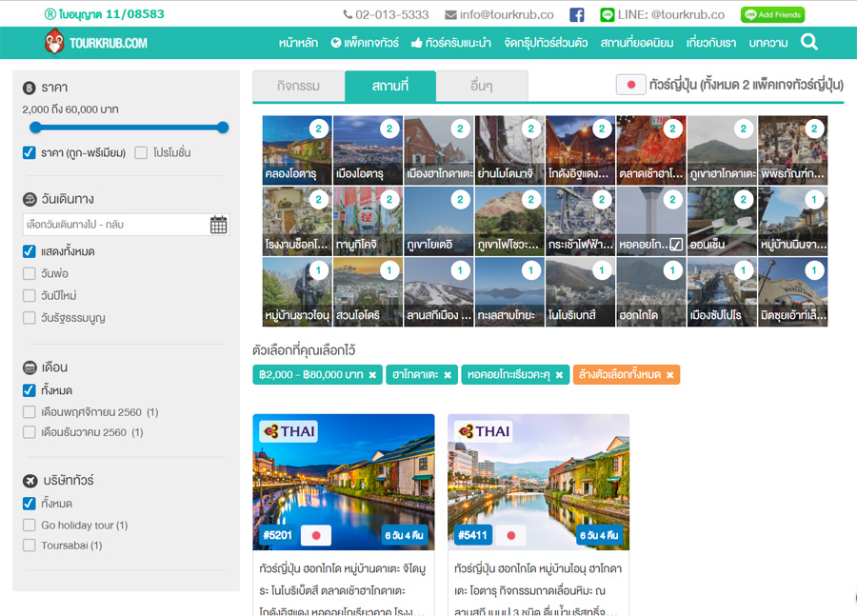This screenshot has height=616, width=857.
Task: Click the Japan flag icon beside ทัวร์ญี่ปุ่น
Action: [630, 85]
